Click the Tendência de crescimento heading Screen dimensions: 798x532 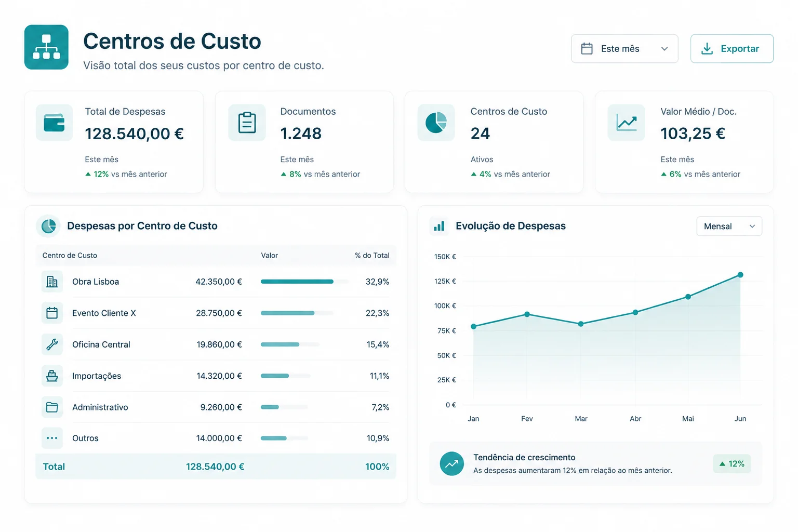point(524,457)
